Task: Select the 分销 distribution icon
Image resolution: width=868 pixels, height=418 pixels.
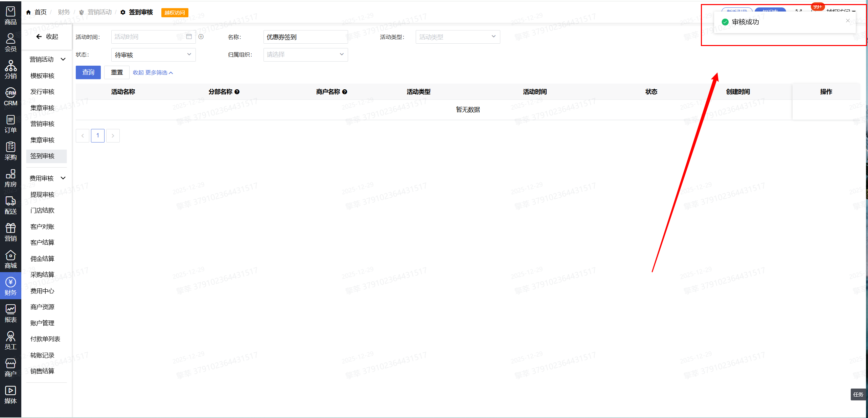Action: pyautogui.click(x=10, y=70)
